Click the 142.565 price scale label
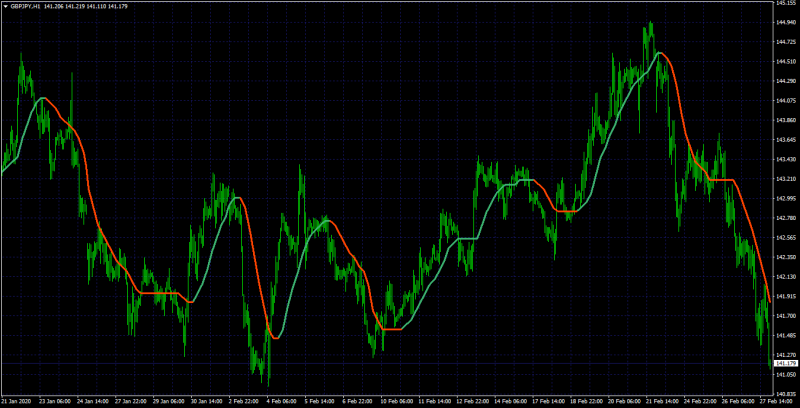This screenshot has width=800, height=408. pos(786,238)
